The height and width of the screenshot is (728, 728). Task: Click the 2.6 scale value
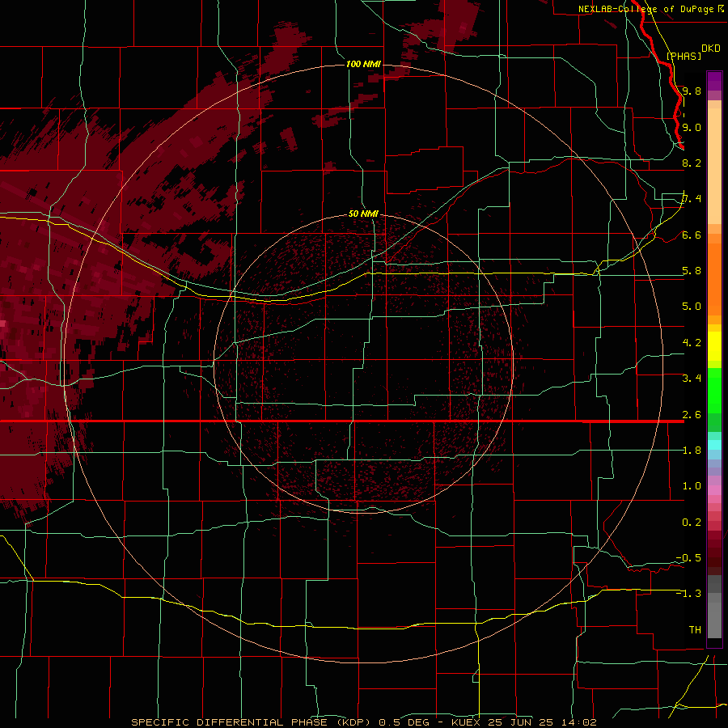coord(692,415)
